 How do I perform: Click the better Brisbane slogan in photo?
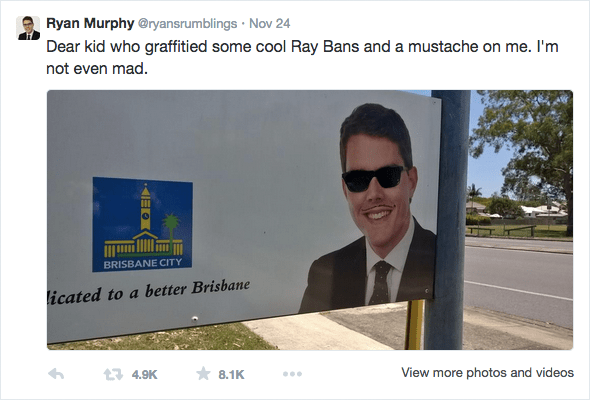149,292
